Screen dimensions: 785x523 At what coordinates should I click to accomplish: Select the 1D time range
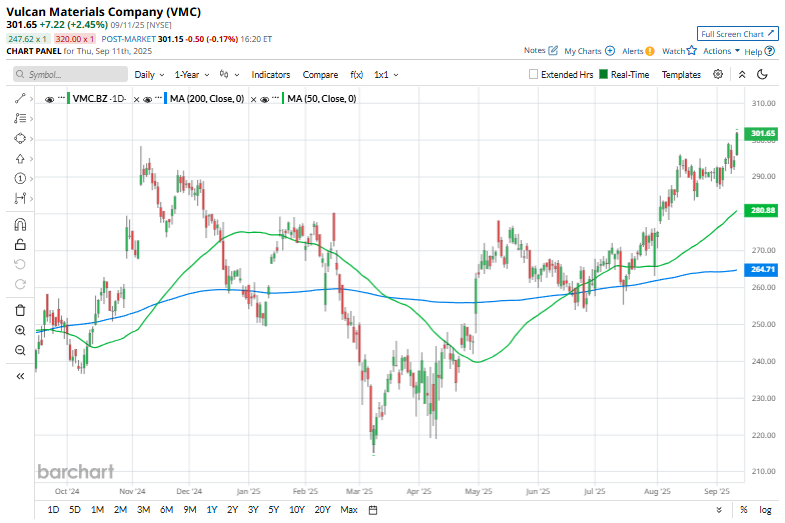click(x=53, y=510)
